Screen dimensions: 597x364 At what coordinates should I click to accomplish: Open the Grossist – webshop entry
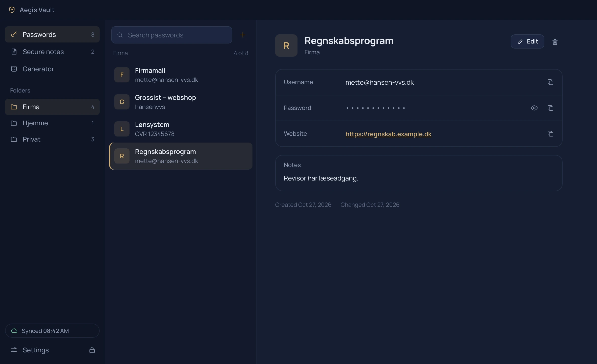click(x=181, y=102)
